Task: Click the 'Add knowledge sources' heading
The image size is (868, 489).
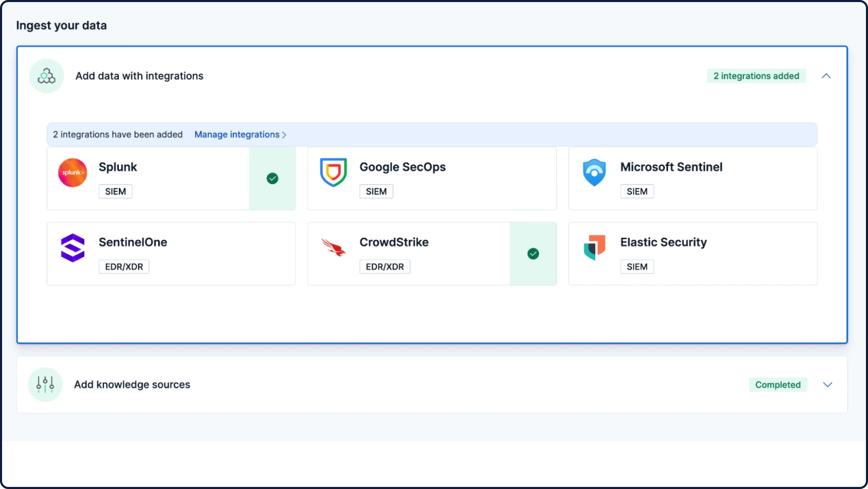Action: [x=132, y=385]
